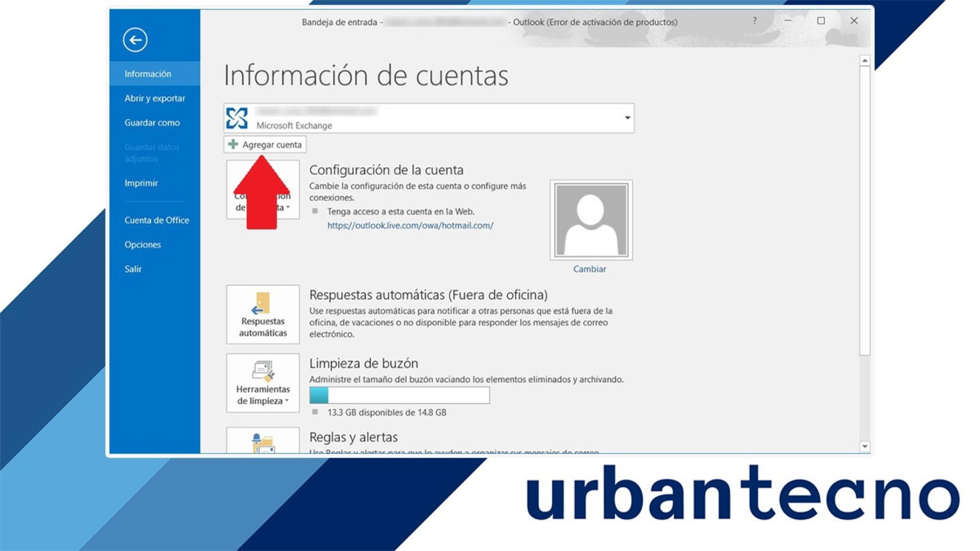Screen dimensions: 980x551
Task: Go back using the circled arrow icon
Action: click(135, 40)
